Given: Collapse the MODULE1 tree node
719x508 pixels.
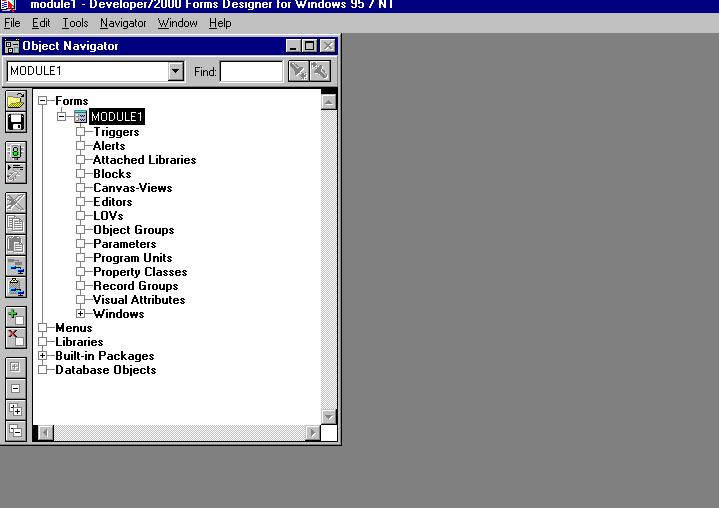Looking at the screenshot, I should (61, 116).
